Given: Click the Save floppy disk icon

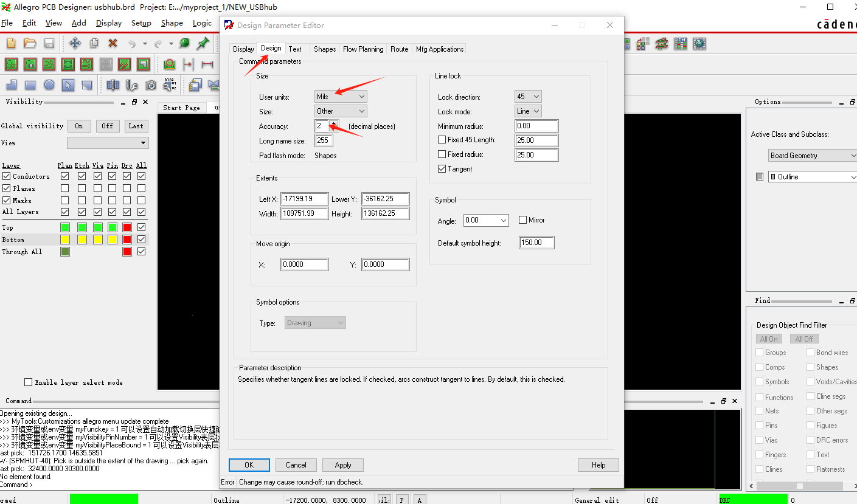Looking at the screenshot, I should 49,43.
